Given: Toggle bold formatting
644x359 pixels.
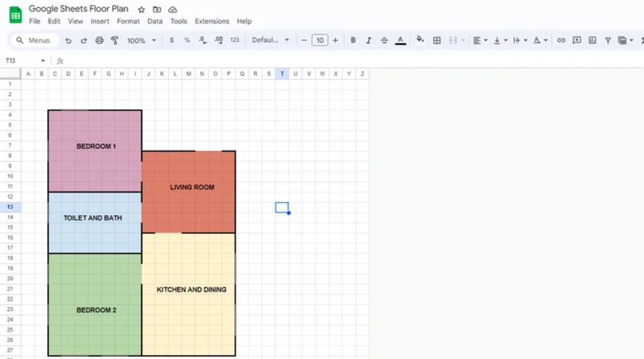Looking at the screenshot, I should coord(353,40).
